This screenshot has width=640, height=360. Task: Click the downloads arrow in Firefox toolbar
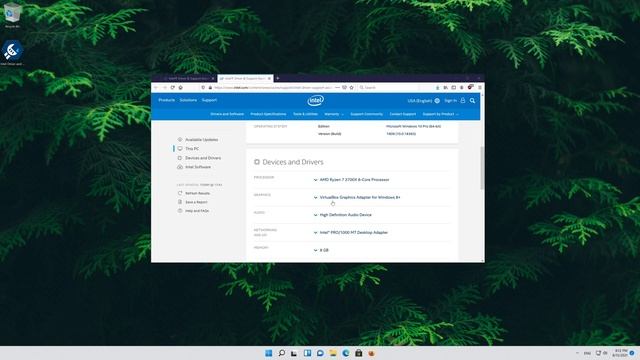[437, 87]
